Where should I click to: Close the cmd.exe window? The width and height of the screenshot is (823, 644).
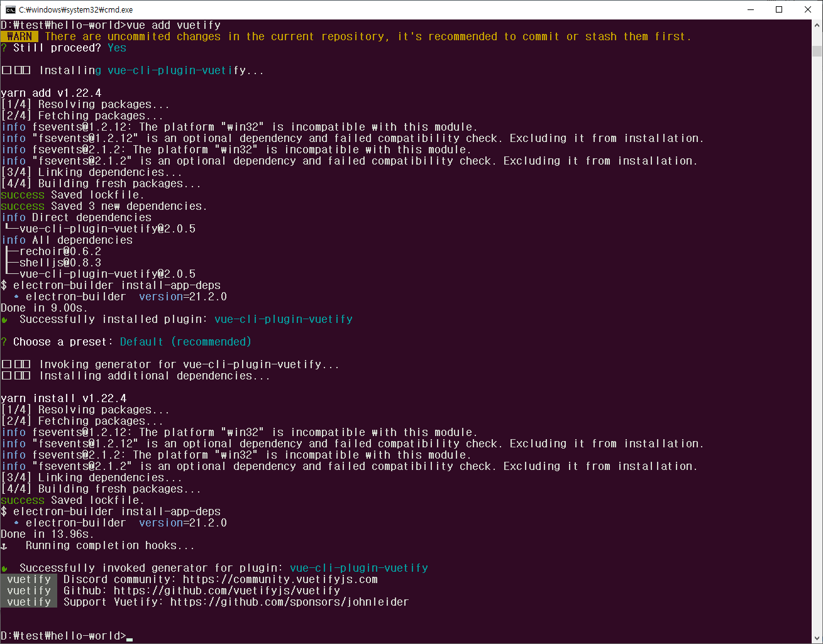click(x=808, y=9)
